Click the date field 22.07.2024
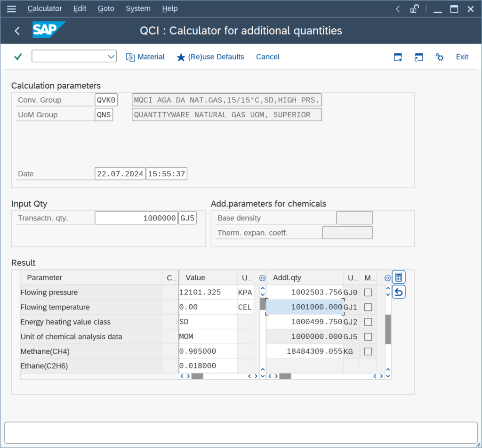 click(120, 174)
